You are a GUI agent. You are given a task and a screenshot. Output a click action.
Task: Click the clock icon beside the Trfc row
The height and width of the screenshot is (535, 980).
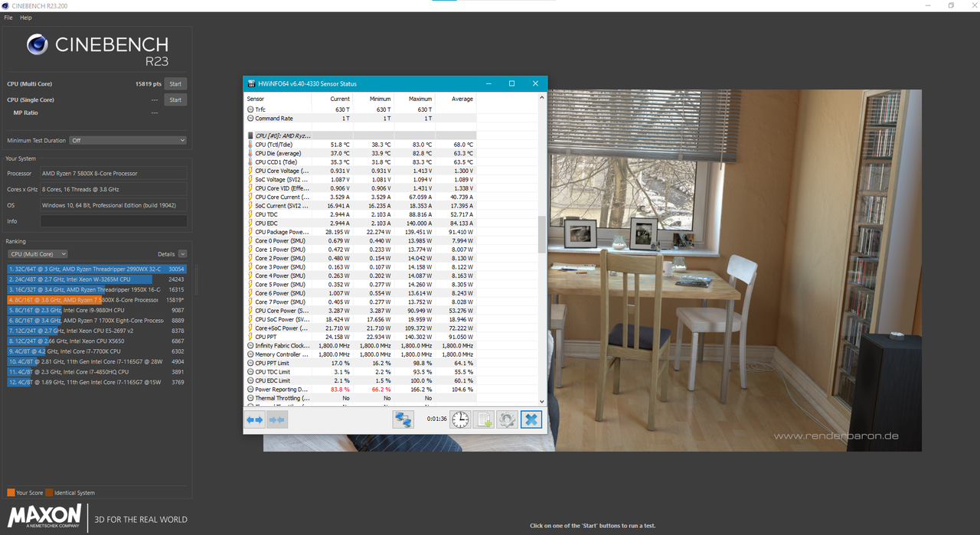click(250, 109)
